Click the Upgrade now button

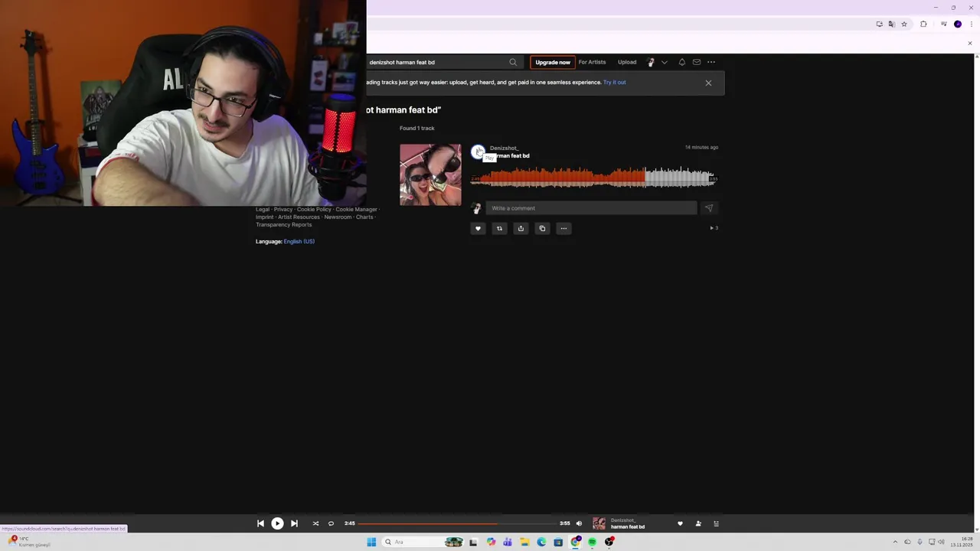click(553, 62)
